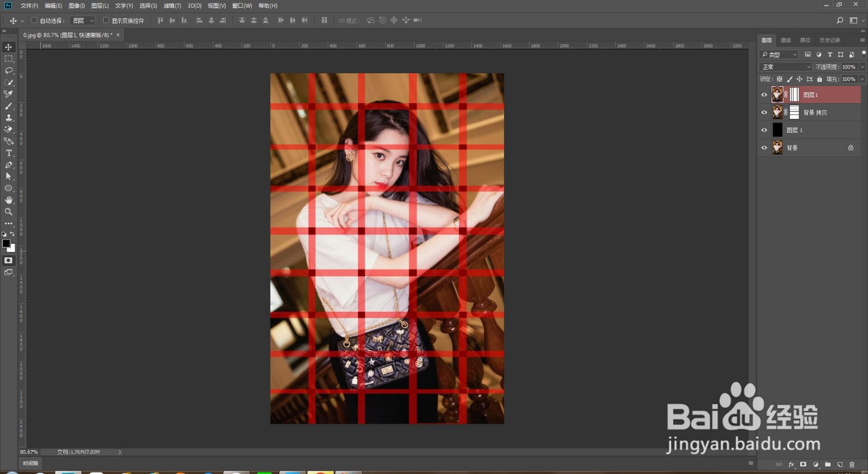Select the Eraser tool

point(9,129)
